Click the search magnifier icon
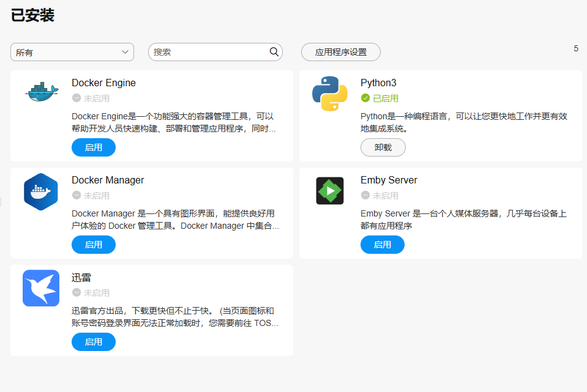The image size is (587, 392). [x=274, y=52]
